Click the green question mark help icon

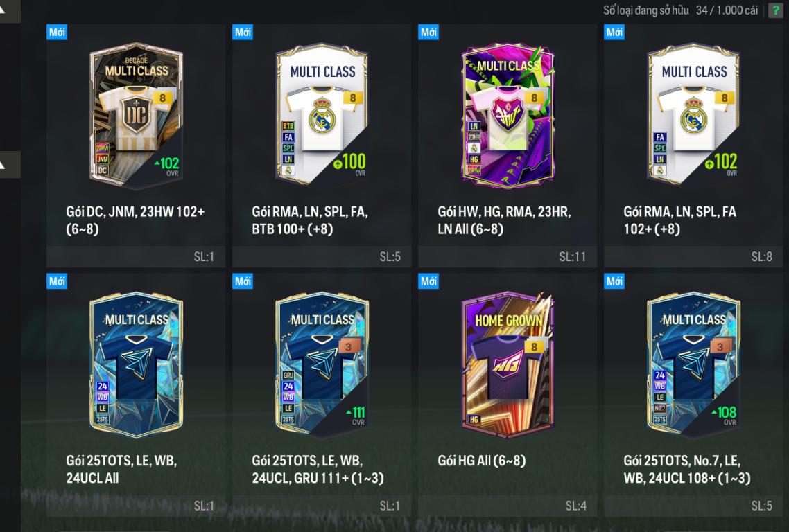[775, 10]
